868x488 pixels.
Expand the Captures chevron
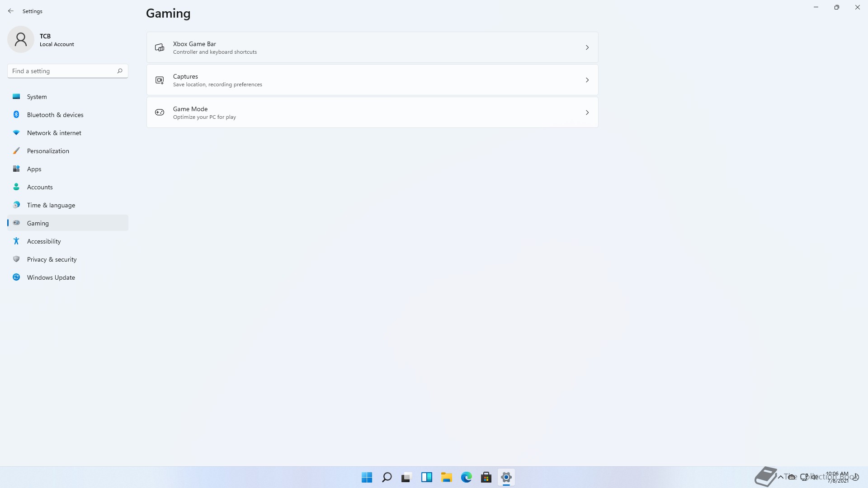pos(587,80)
